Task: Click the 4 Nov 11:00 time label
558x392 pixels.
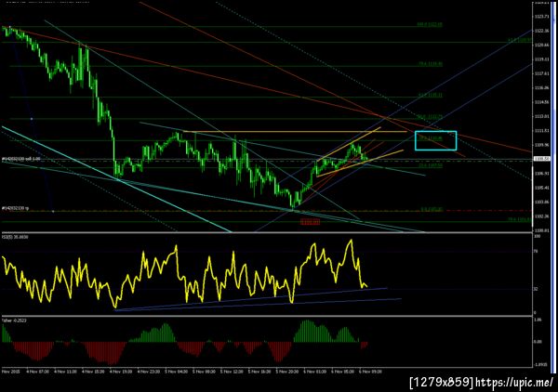Action: pos(65,372)
